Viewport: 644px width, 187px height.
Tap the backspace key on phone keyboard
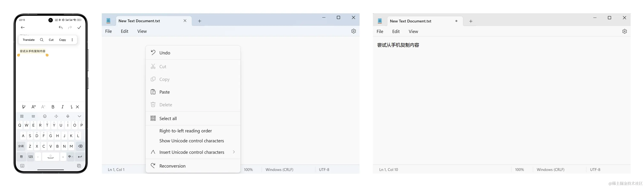[80, 146]
